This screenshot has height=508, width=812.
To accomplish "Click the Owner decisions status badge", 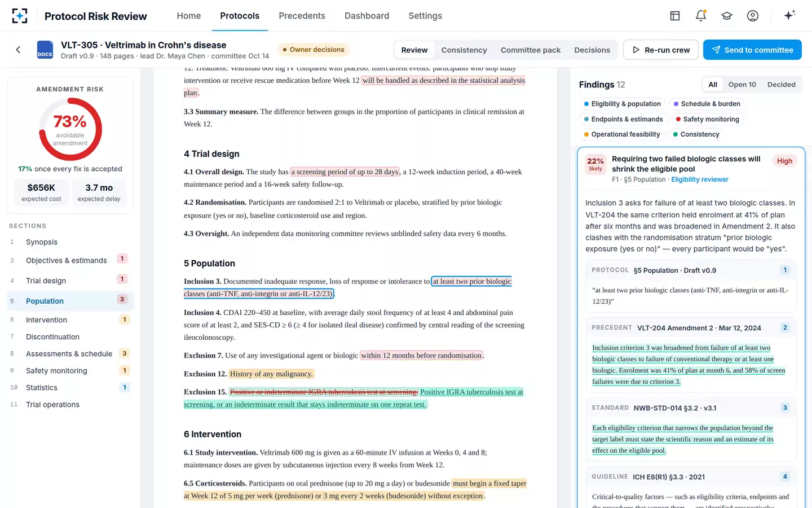I will pyautogui.click(x=314, y=50).
